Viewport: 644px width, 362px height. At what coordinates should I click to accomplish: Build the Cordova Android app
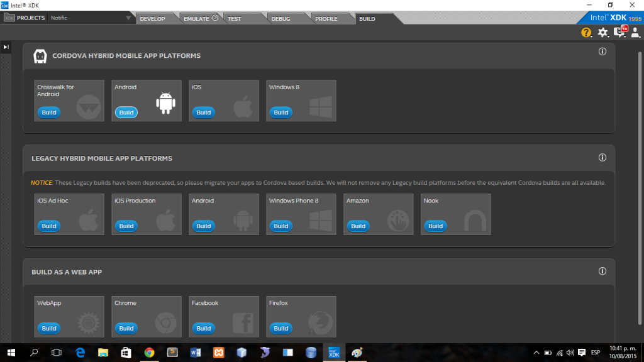pos(126,112)
